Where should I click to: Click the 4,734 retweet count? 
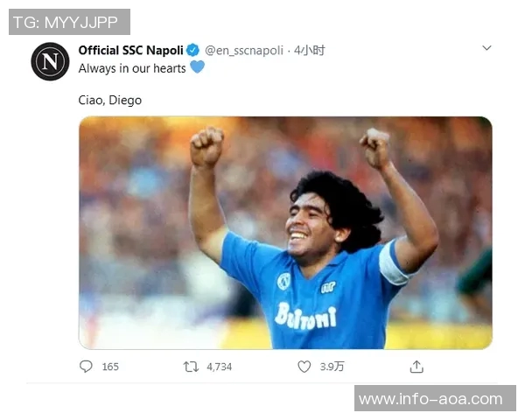point(220,367)
